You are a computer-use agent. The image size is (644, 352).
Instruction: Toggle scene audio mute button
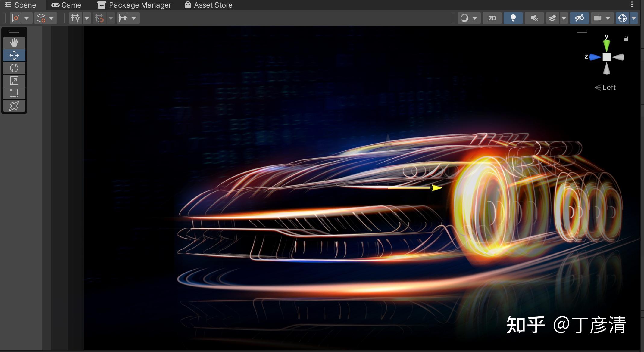point(534,18)
